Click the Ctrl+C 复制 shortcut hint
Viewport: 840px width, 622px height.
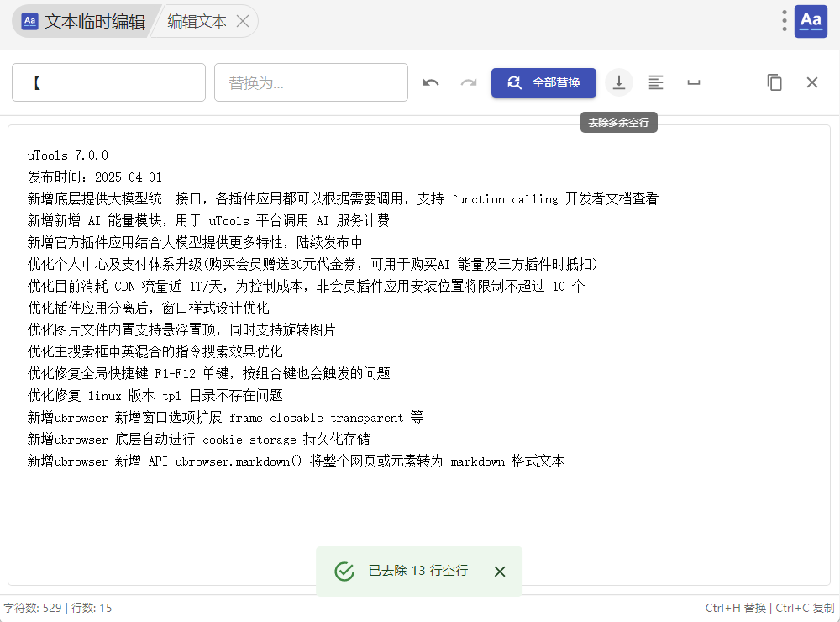coord(805,608)
